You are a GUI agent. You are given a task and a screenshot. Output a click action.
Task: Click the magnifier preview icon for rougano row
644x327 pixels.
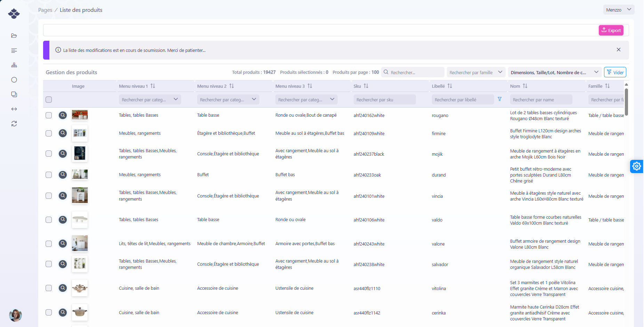click(x=63, y=115)
